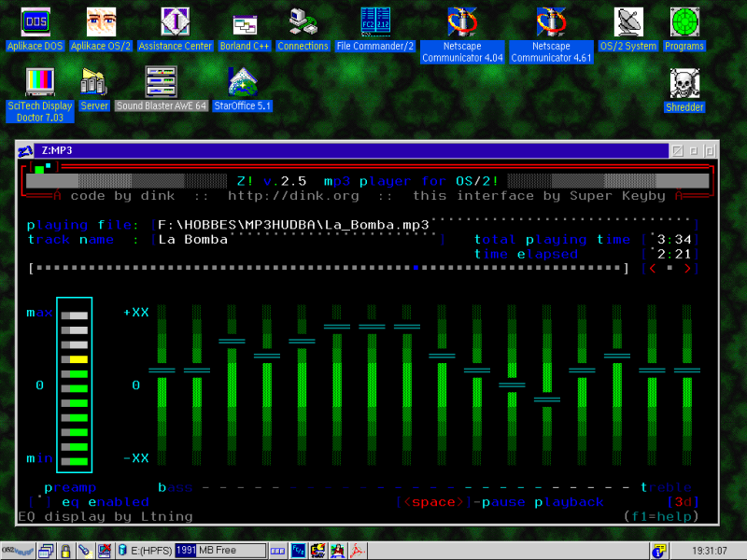747x560 pixels.
Task: Click the http://dink.org link text
Action: (x=293, y=196)
